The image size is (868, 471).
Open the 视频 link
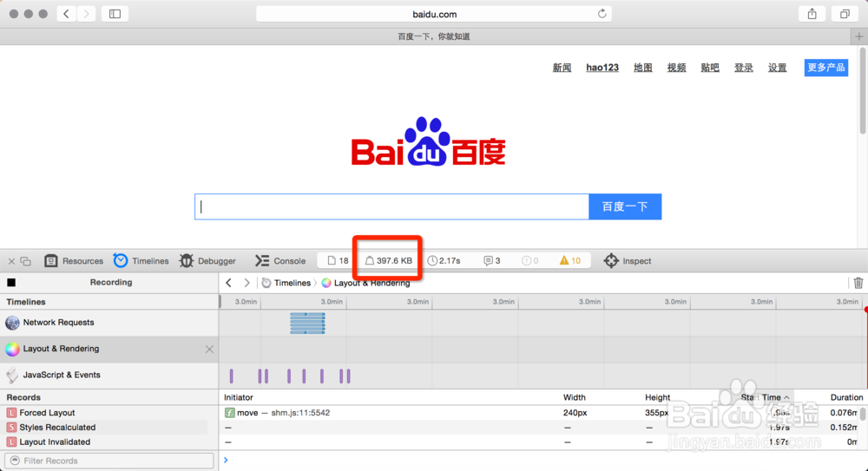coord(676,68)
